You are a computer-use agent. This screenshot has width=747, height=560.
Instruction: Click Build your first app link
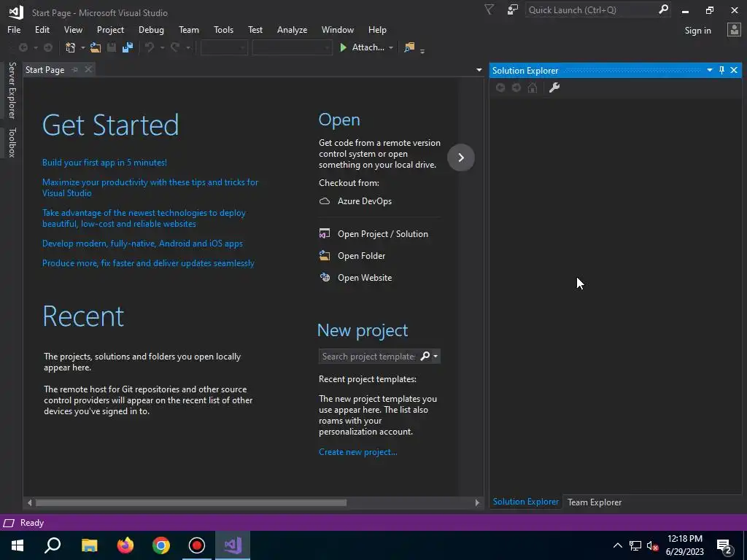(x=104, y=163)
